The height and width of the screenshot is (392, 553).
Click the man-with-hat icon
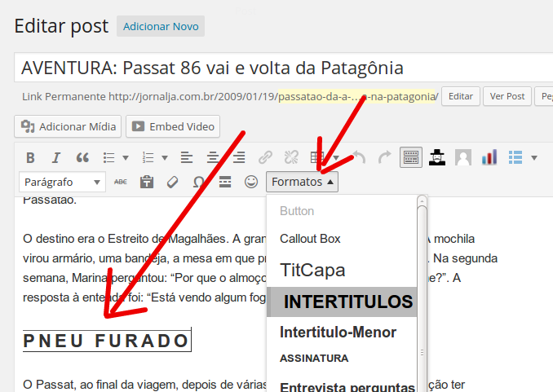[x=437, y=157]
